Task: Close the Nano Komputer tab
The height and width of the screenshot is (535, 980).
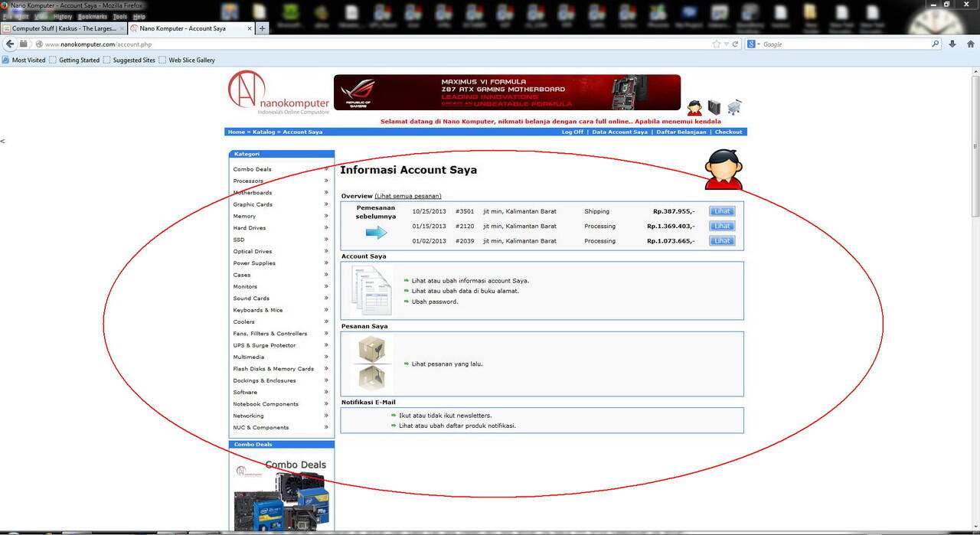Action: coord(248,28)
